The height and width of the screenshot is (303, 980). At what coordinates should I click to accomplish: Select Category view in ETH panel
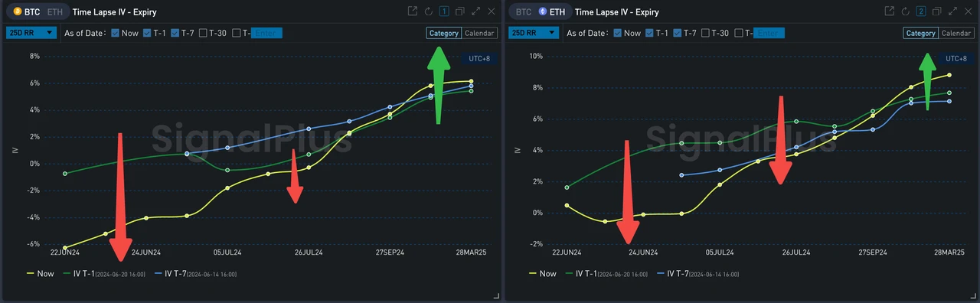[920, 33]
